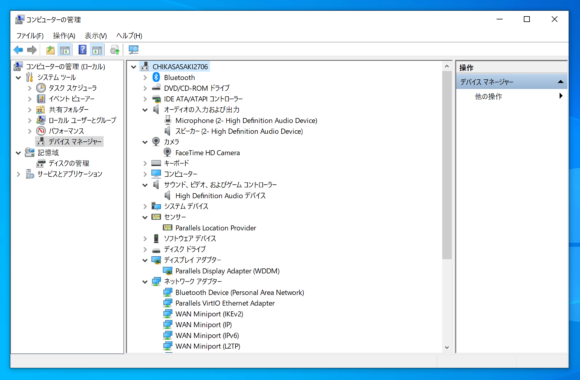Screen dimensions: 580x380
Task: Click the DVD/CD-ROM drive icon
Action: coord(156,88)
